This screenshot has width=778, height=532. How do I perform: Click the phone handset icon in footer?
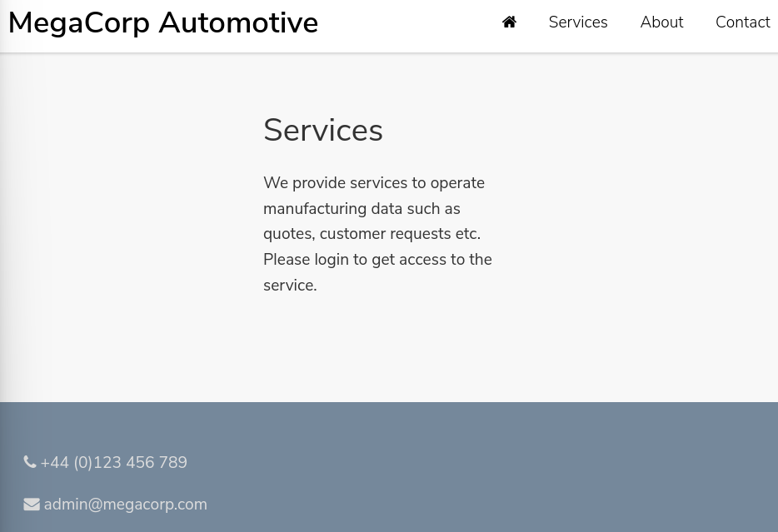tap(30, 462)
